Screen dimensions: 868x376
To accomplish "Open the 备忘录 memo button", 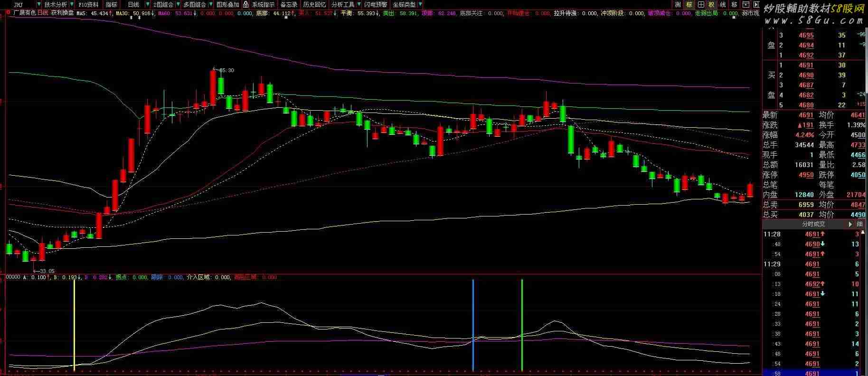I will 289,4.
